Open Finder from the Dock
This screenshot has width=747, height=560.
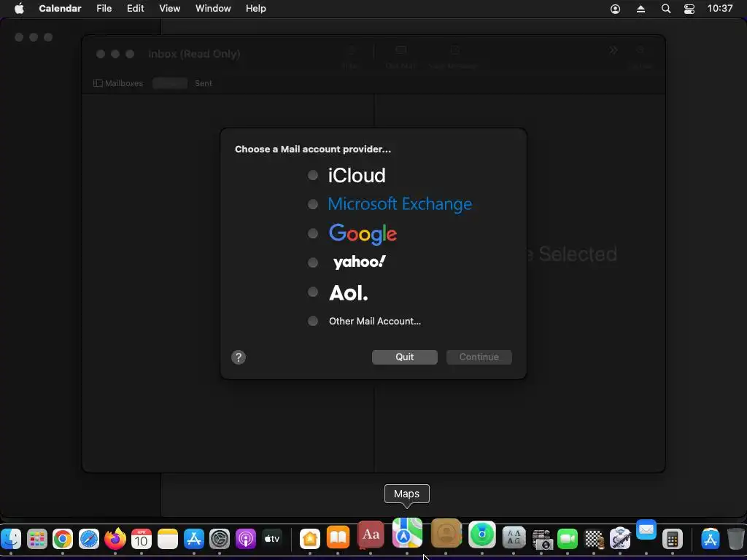10,540
